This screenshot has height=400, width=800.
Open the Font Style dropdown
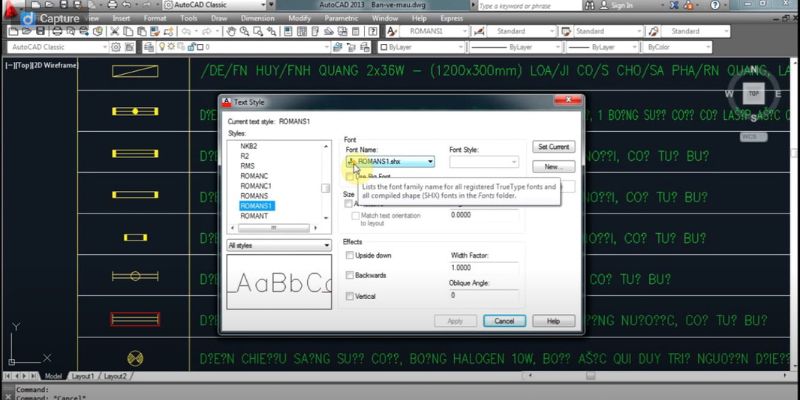point(484,162)
